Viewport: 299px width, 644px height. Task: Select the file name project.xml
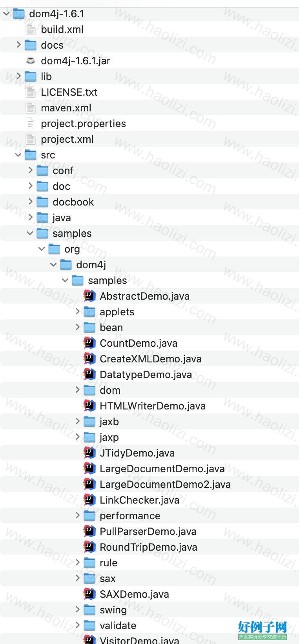[67, 139]
